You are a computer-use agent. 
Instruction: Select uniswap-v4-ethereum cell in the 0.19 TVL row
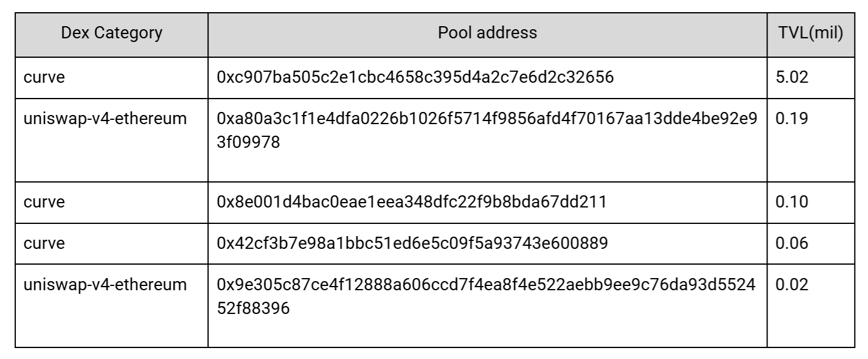click(x=105, y=119)
